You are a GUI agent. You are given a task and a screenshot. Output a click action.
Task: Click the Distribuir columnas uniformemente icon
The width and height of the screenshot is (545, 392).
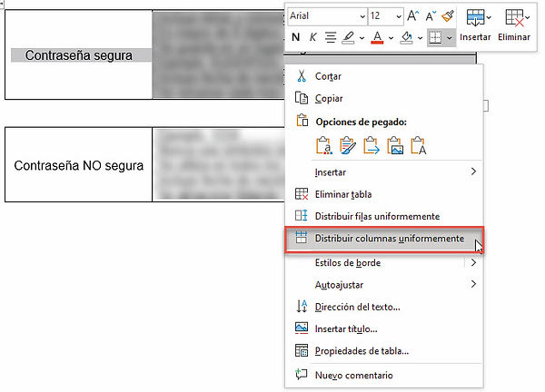click(302, 238)
